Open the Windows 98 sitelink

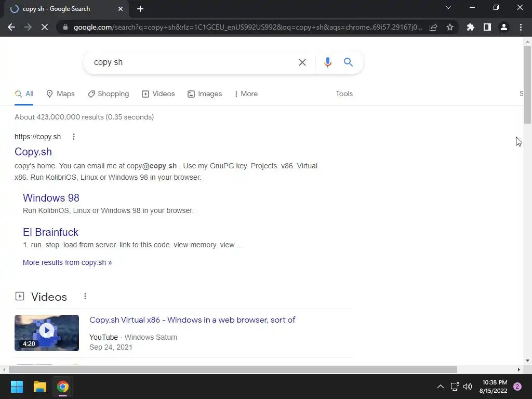point(51,198)
